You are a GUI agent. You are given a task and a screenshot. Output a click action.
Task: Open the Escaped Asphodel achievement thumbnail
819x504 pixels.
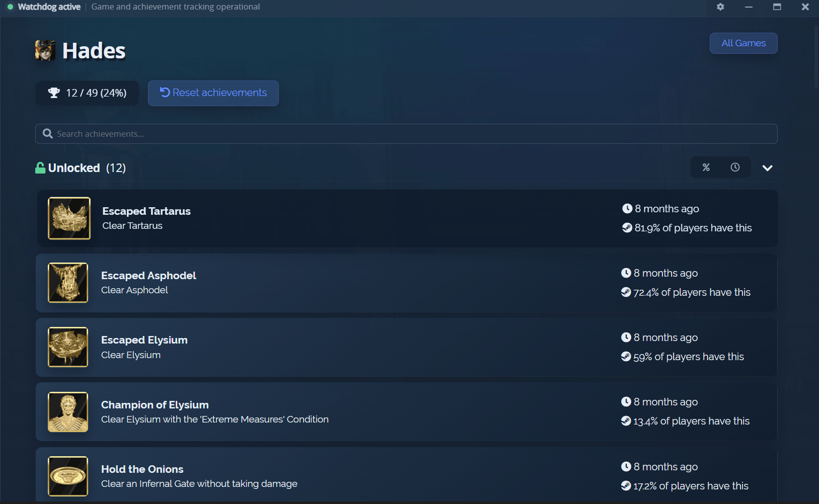coord(68,283)
